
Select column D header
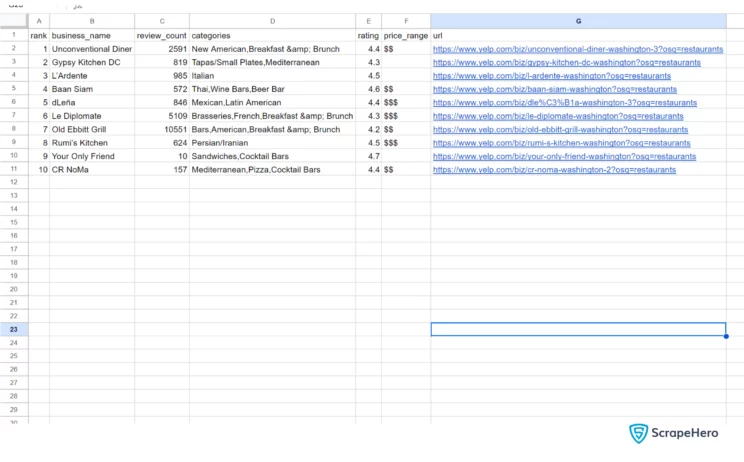(272, 21)
